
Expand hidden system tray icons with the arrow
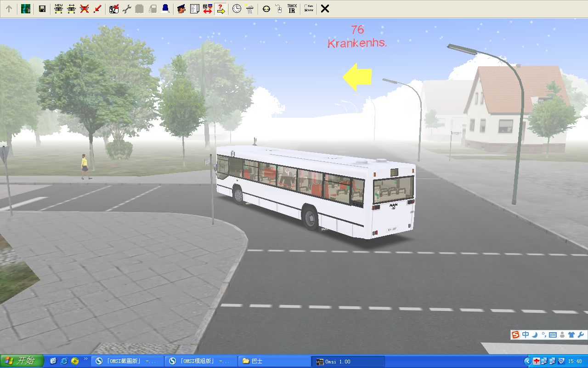527,361
